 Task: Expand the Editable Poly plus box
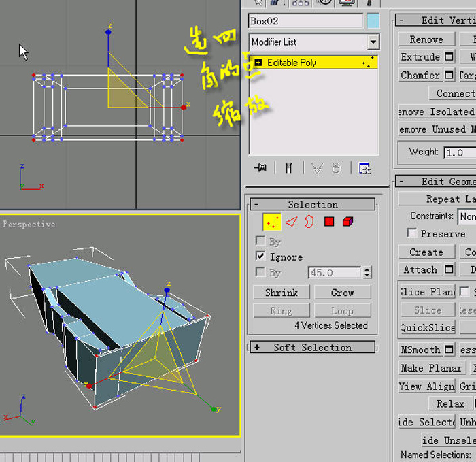(x=258, y=63)
